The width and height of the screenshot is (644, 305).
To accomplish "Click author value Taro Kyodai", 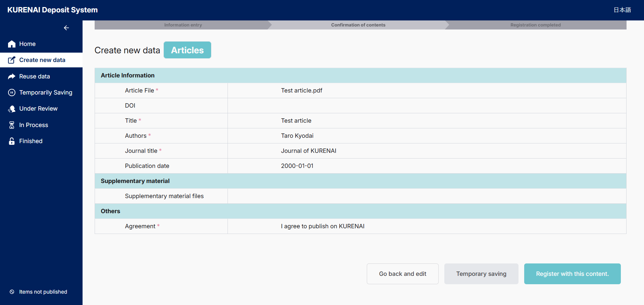I will (x=297, y=136).
